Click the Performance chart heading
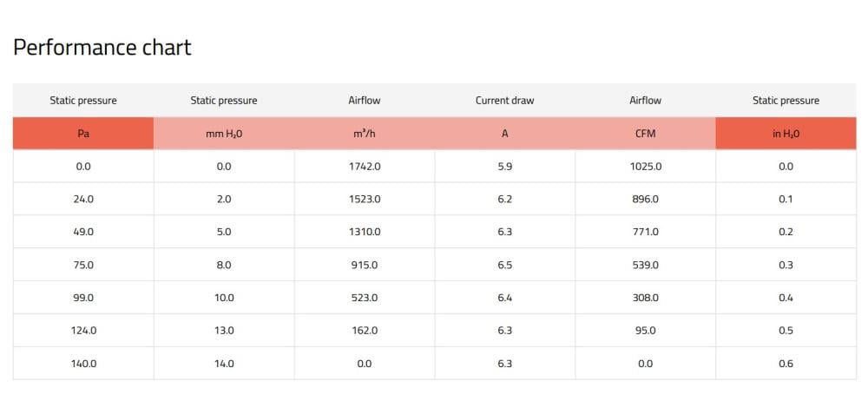This screenshot has width=868, height=401. click(102, 47)
